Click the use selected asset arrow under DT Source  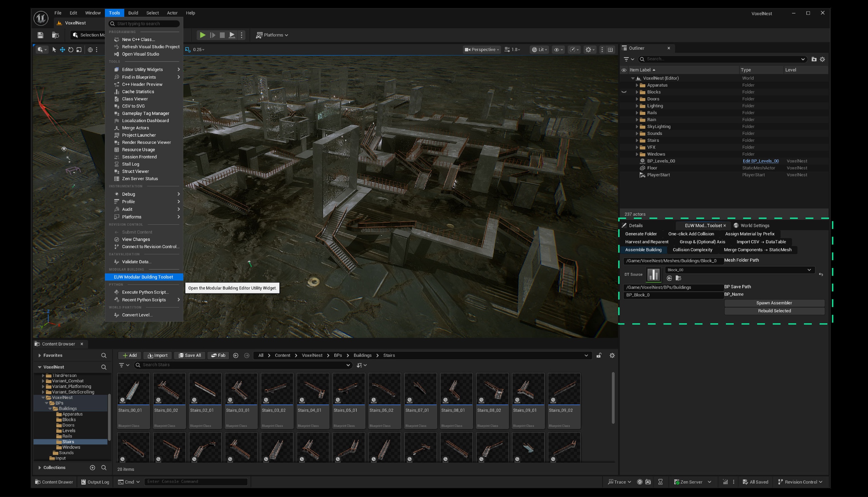[x=669, y=278]
